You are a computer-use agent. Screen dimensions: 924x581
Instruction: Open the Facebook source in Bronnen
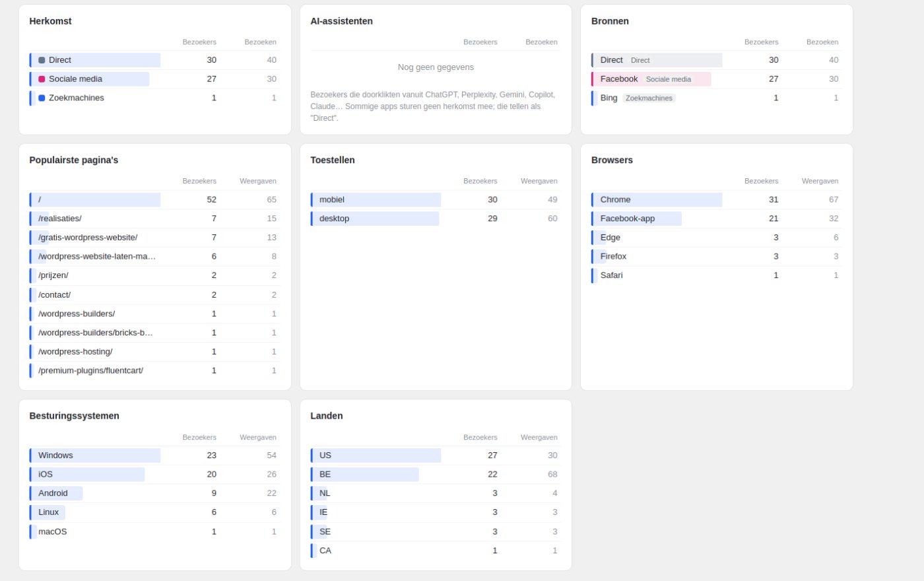tap(716, 79)
